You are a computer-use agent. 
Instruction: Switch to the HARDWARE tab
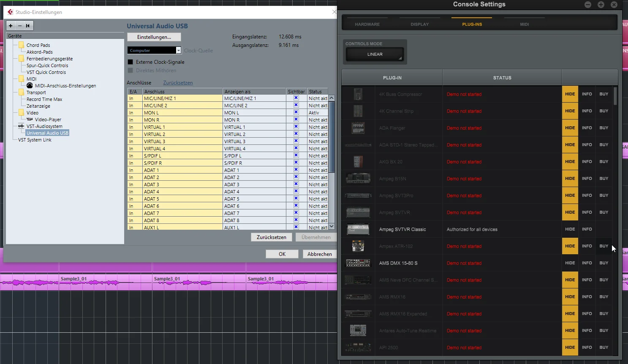pyautogui.click(x=367, y=24)
